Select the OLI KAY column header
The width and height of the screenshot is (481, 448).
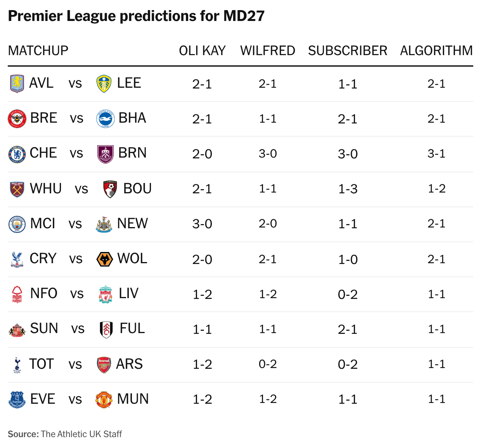tap(202, 50)
